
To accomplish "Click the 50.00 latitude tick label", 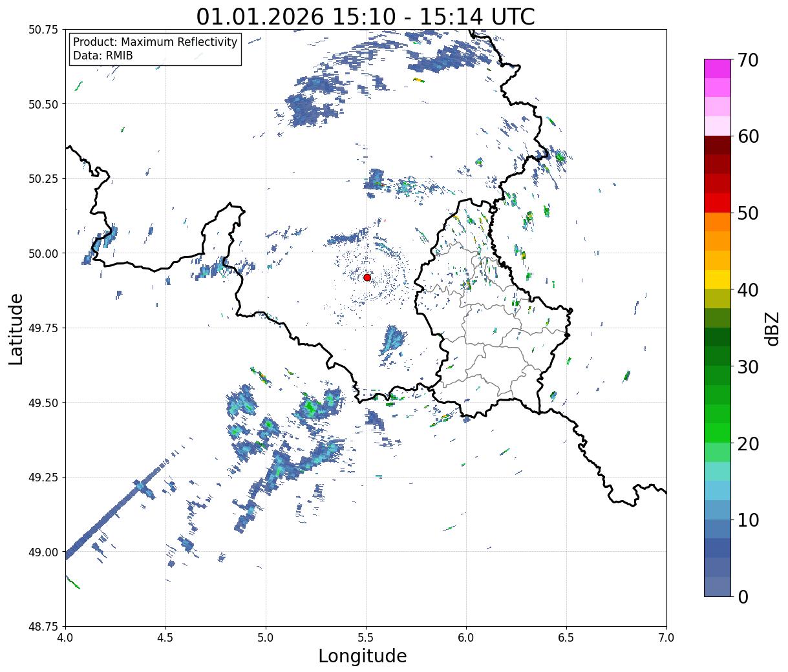I will pos(43,253).
